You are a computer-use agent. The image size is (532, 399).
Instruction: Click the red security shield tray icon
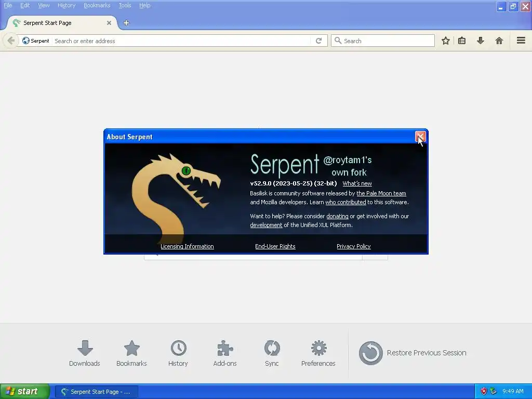(484, 392)
